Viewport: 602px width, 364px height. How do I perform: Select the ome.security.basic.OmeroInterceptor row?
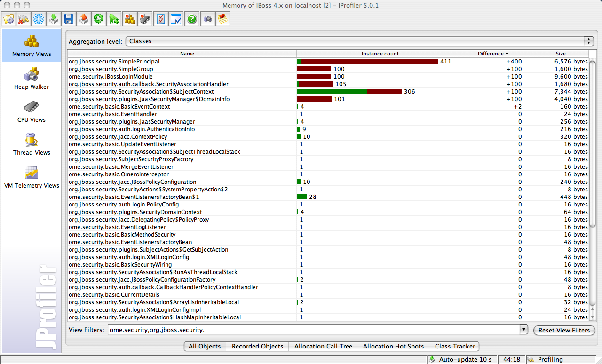coord(328,174)
